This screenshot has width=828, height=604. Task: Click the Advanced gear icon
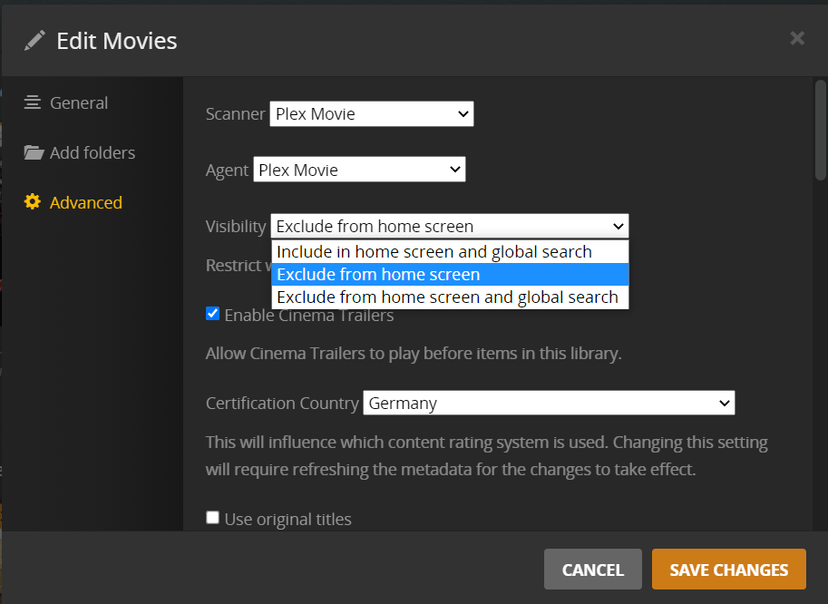33,202
